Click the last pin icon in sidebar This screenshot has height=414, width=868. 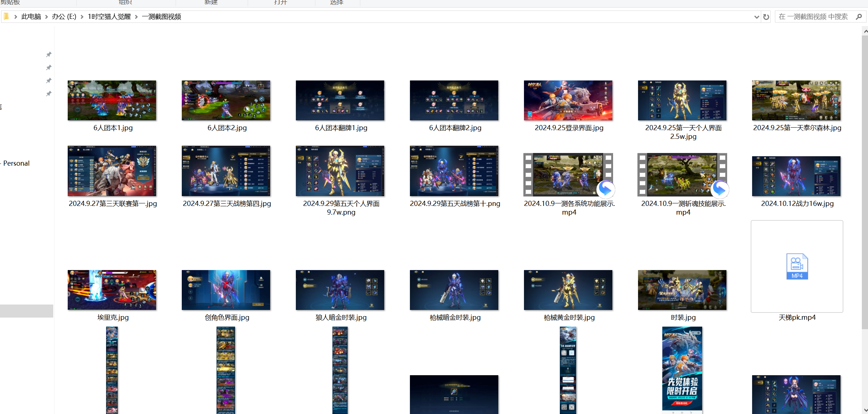49,94
